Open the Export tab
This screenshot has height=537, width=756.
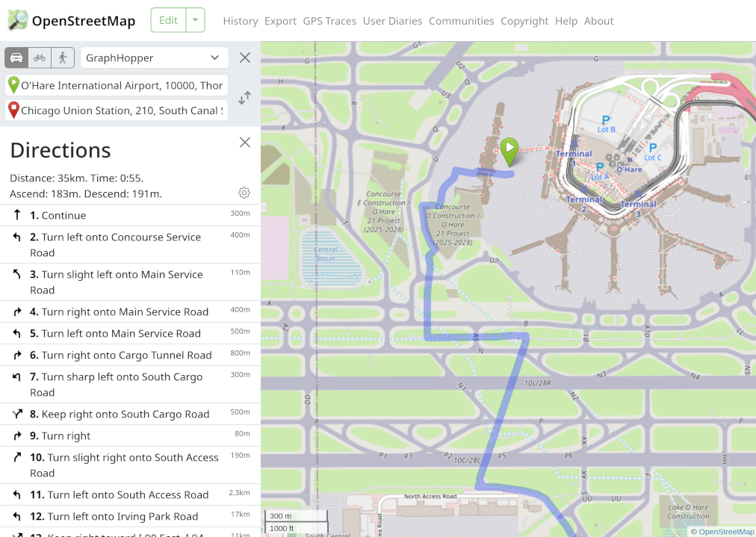(x=280, y=21)
